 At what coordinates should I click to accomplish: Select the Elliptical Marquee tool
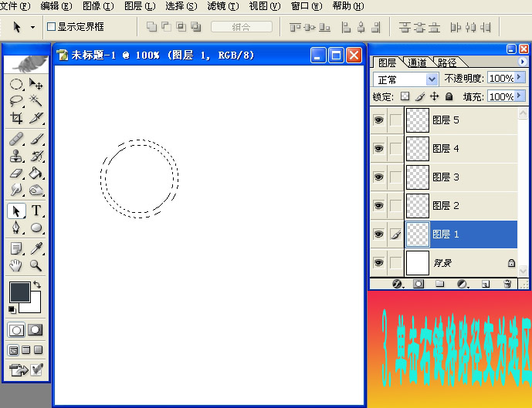16,84
